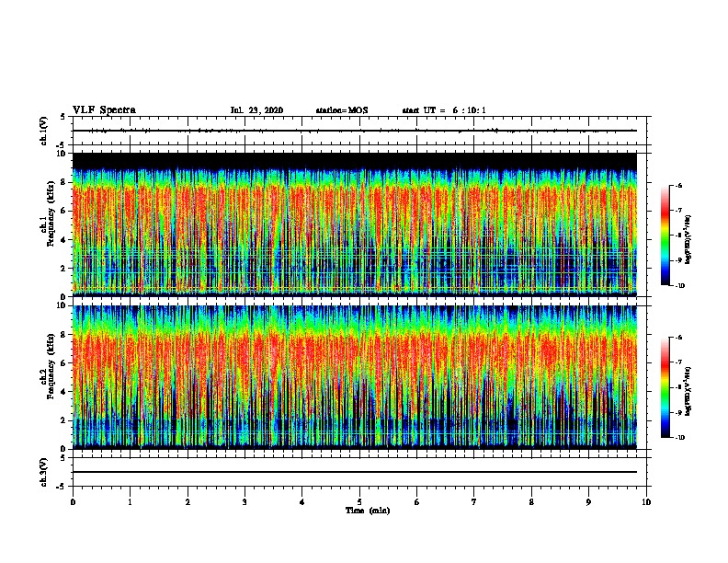Click the ch.2 frequency tick label "4"
The width and height of the screenshot is (728, 563).
click(64, 392)
